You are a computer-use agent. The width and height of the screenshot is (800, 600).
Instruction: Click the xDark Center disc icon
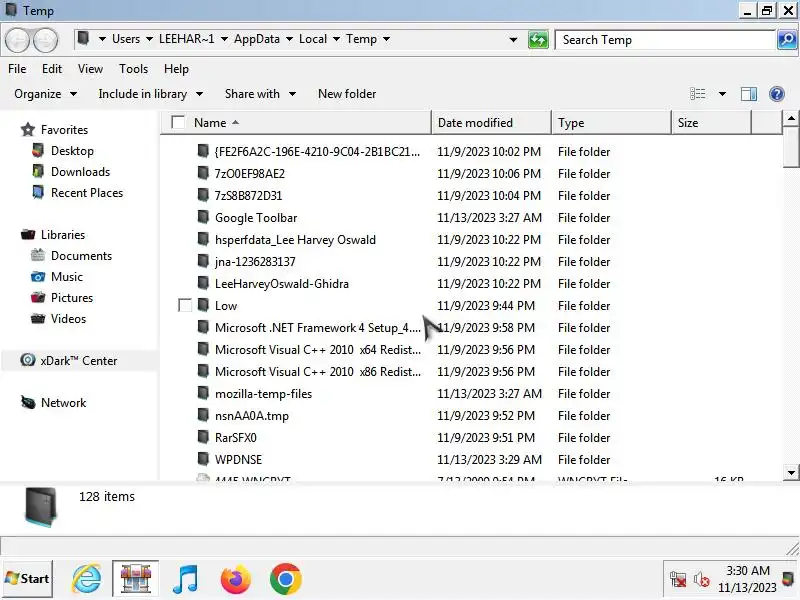(x=28, y=360)
